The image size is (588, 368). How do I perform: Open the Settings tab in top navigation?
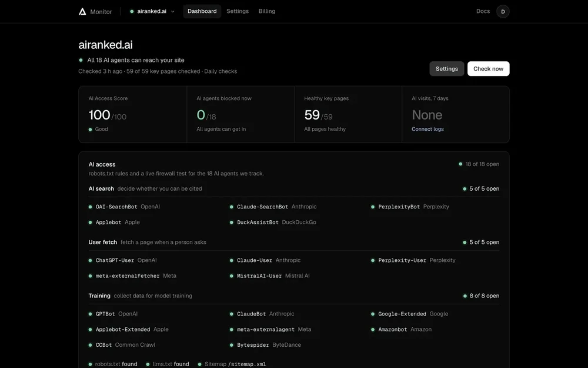point(238,11)
